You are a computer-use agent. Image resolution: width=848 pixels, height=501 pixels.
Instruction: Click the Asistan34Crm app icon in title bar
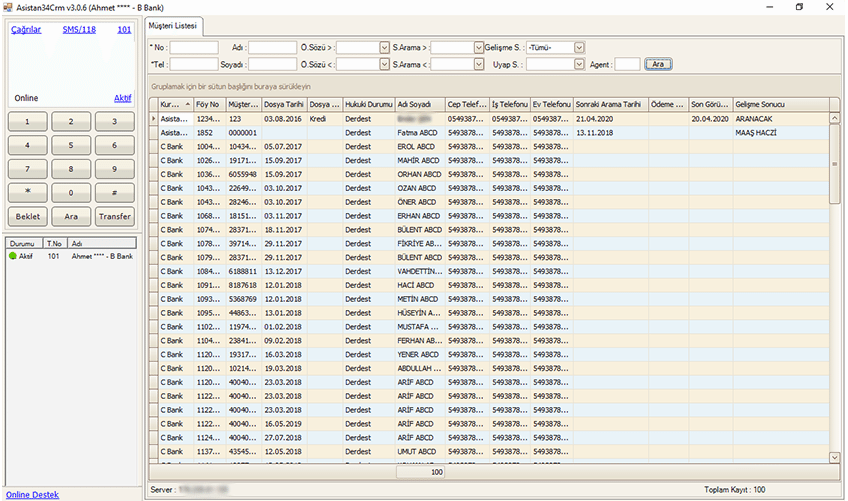pos(7,7)
